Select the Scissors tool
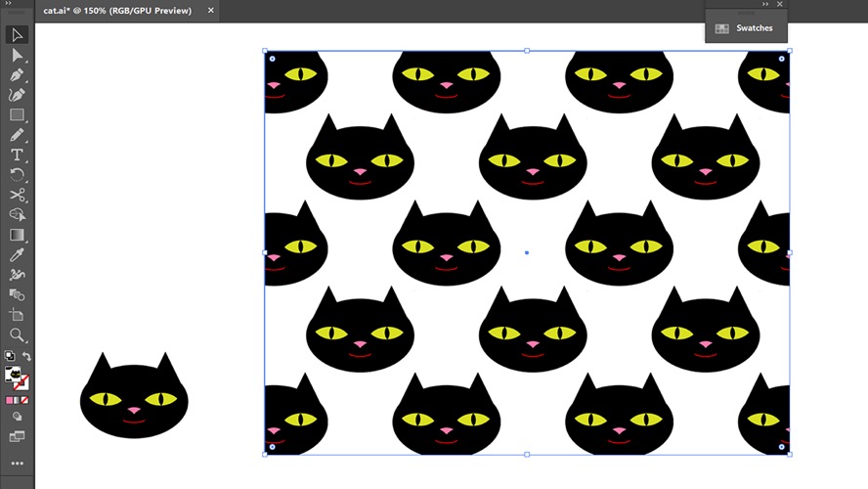The width and height of the screenshot is (868, 489). pos(18,195)
